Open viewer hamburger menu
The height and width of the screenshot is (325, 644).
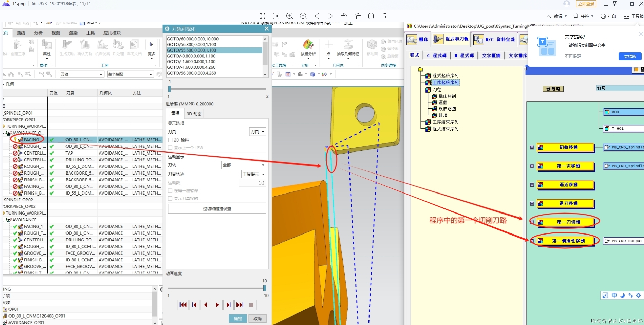click(606, 4)
